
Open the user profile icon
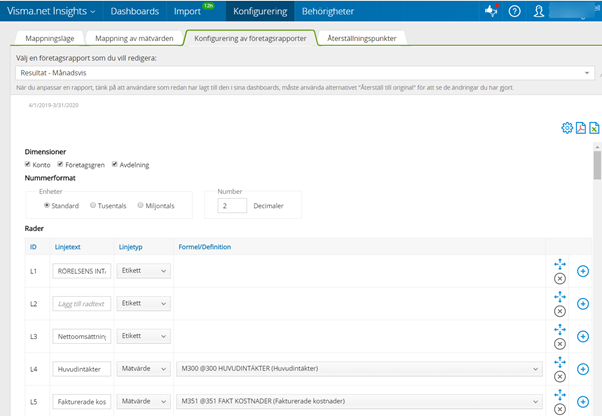tap(539, 11)
